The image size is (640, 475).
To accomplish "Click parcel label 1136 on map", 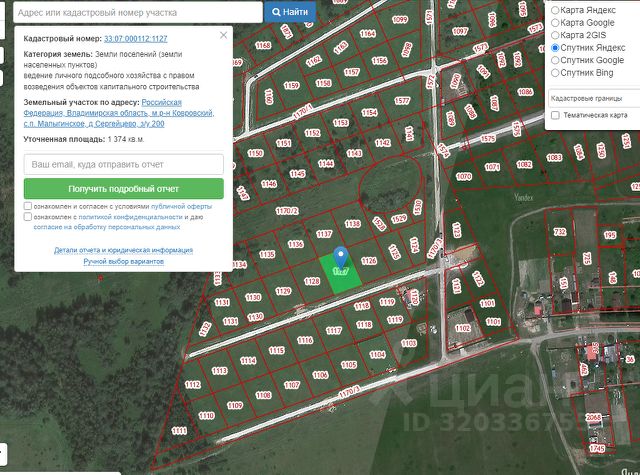I will point(296,244).
